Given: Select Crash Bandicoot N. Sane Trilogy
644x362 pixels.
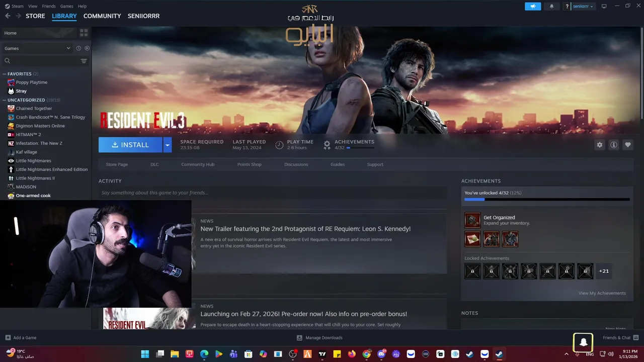Looking at the screenshot, I should point(50,117).
